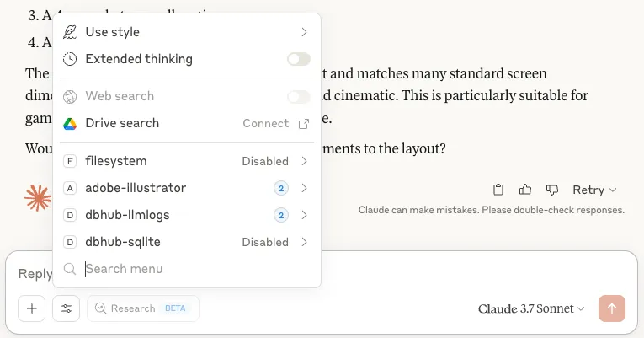644x338 pixels.
Task: Click the dbhub-sqlite D badge icon
Action: pyautogui.click(x=70, y=242)
